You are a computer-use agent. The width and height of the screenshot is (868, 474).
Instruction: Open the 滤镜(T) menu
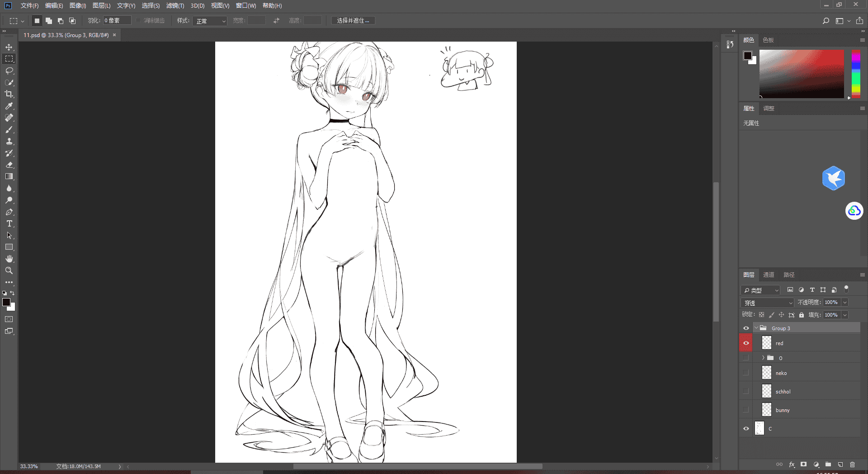(175, 5)
